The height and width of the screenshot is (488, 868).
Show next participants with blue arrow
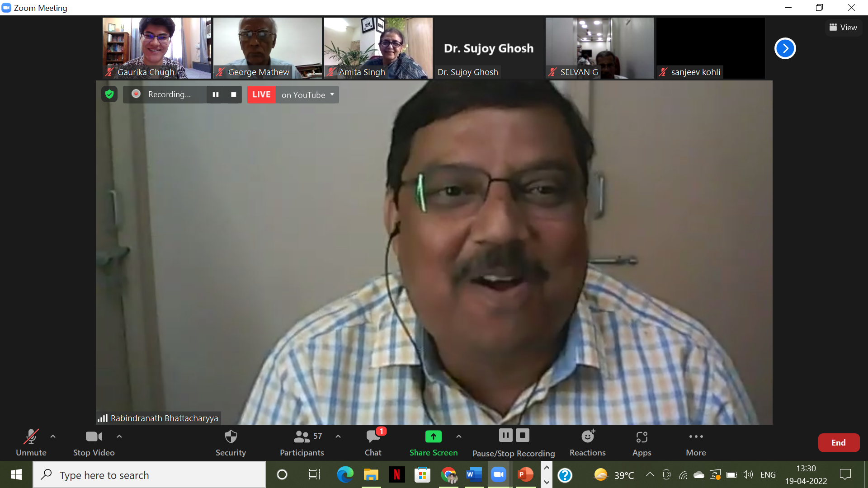coord(785,48)
